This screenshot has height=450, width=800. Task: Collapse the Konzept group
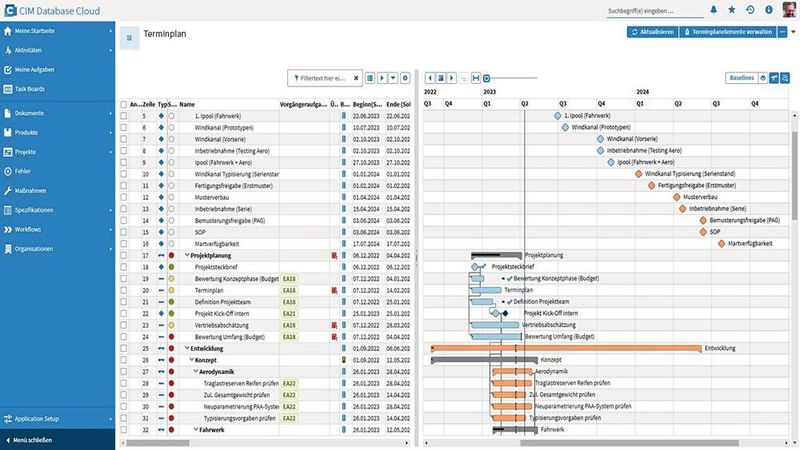coord(191,360)
